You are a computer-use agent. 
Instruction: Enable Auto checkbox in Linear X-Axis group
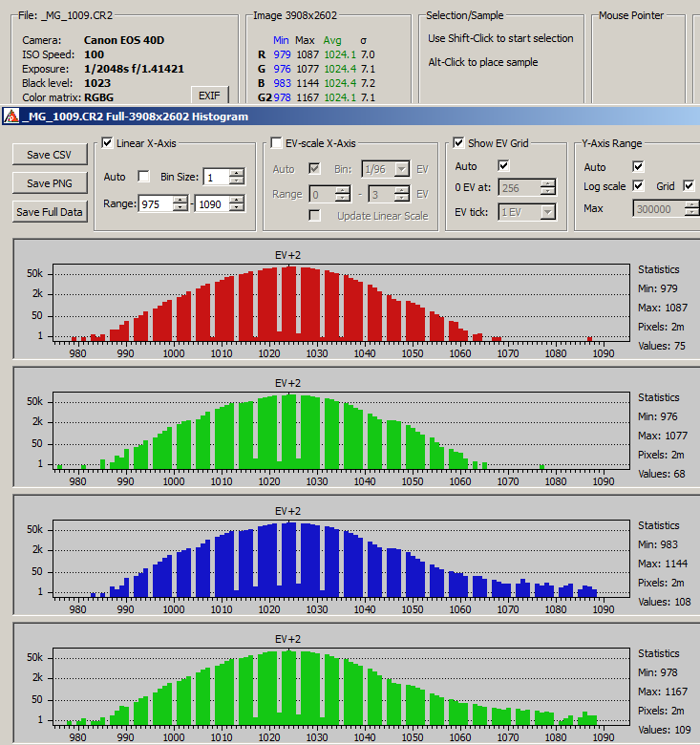pyautogui.click(x=144, y=177)
